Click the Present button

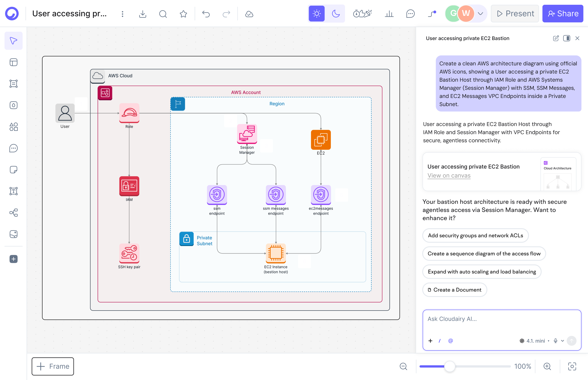(515, 14)
